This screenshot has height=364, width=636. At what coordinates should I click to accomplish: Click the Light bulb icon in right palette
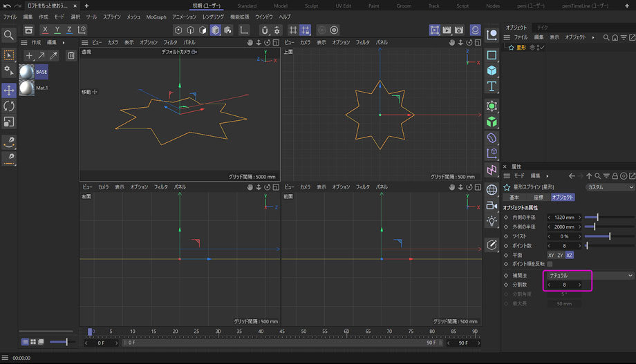492,221
